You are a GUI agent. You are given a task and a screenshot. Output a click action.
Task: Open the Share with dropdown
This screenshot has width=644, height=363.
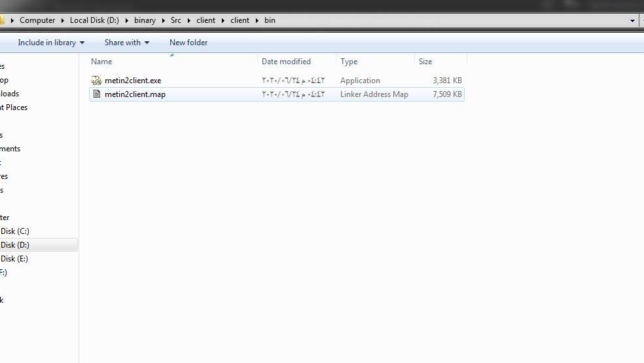click(x=126, y=43)
